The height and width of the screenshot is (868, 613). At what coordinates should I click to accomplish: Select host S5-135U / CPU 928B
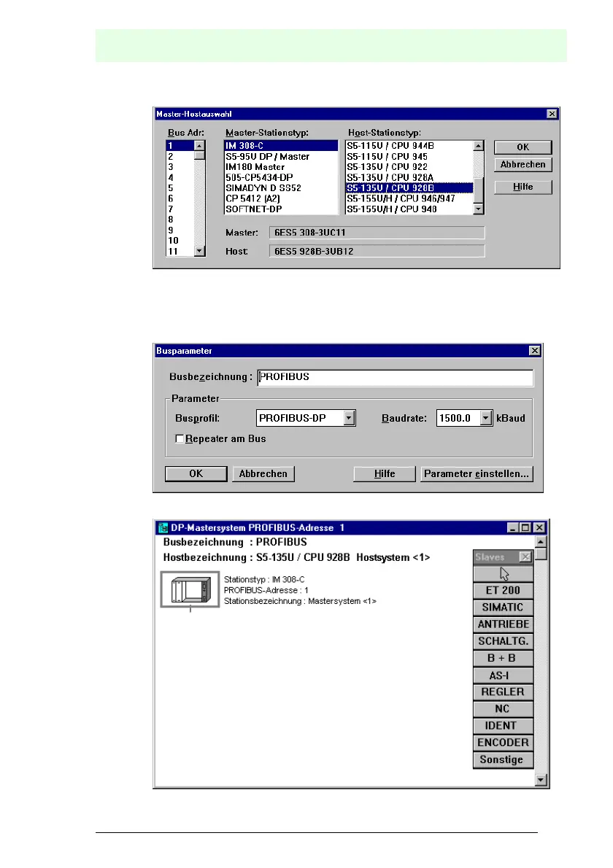[x=409, y=188]
